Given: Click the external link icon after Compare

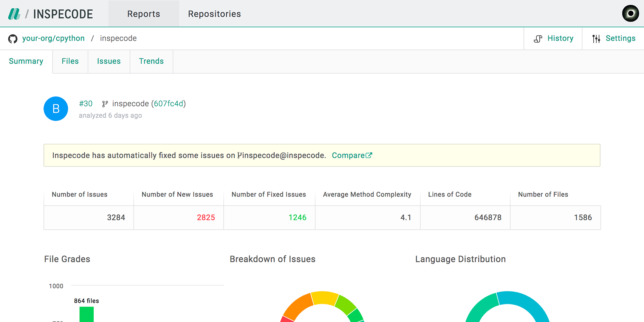Looking at the screenshot, I should 369,155.
